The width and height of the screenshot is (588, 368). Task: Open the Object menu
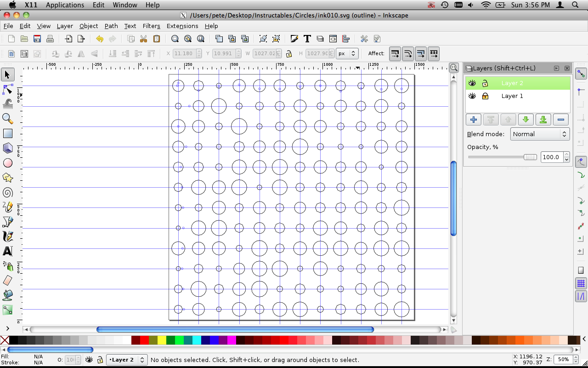pos(89,26)
